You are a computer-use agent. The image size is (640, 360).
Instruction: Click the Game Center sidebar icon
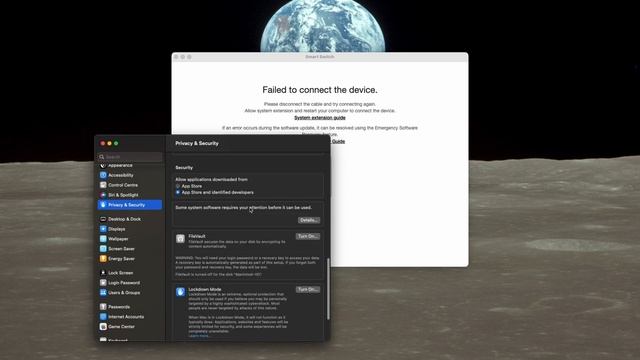click(x=103, y=327)
